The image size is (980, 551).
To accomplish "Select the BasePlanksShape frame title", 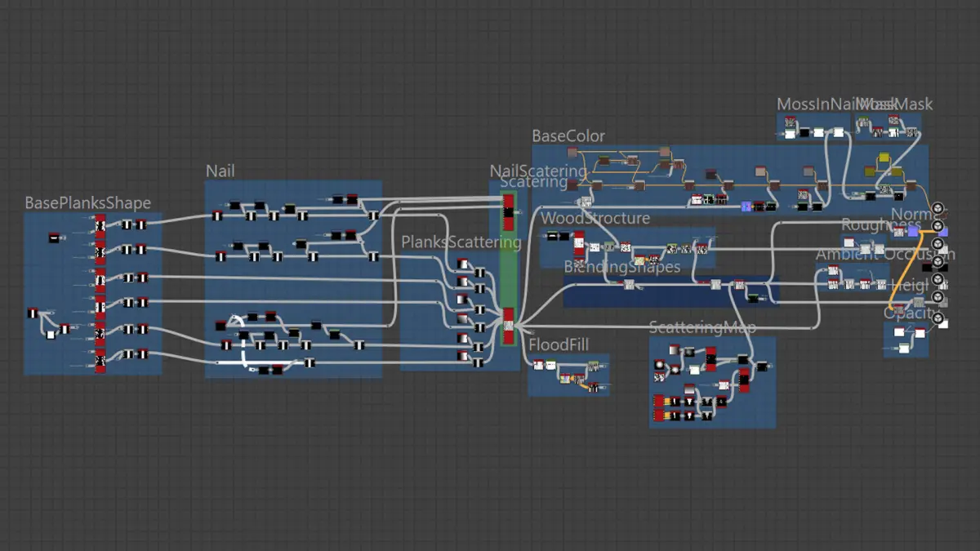I will (87, 202).
